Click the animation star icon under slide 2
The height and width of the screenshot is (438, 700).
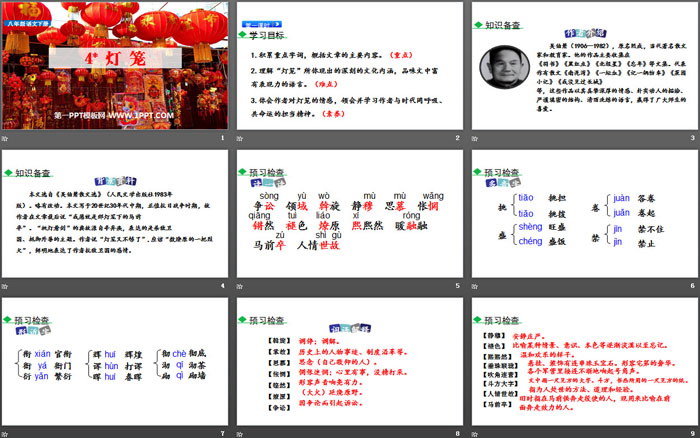tap(240, 138)
